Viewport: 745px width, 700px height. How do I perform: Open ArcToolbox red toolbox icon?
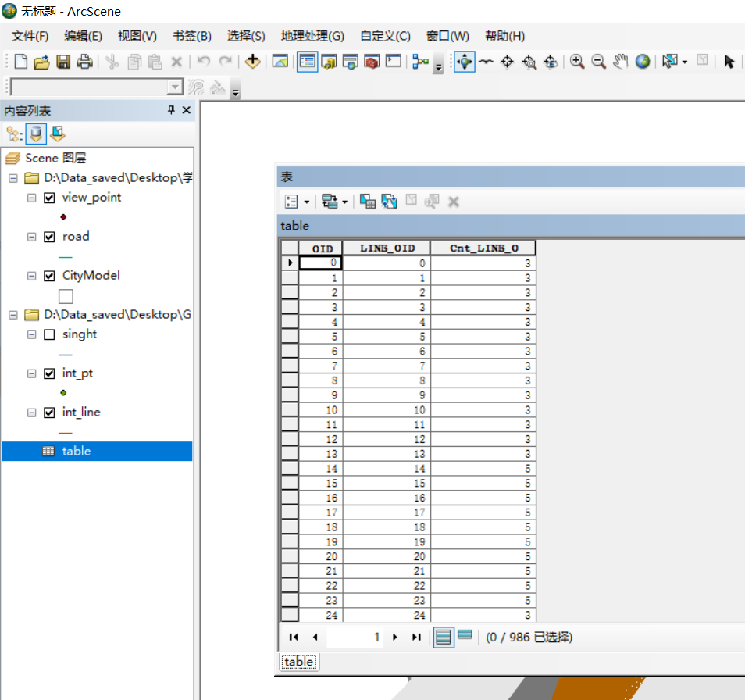point(372,62)
